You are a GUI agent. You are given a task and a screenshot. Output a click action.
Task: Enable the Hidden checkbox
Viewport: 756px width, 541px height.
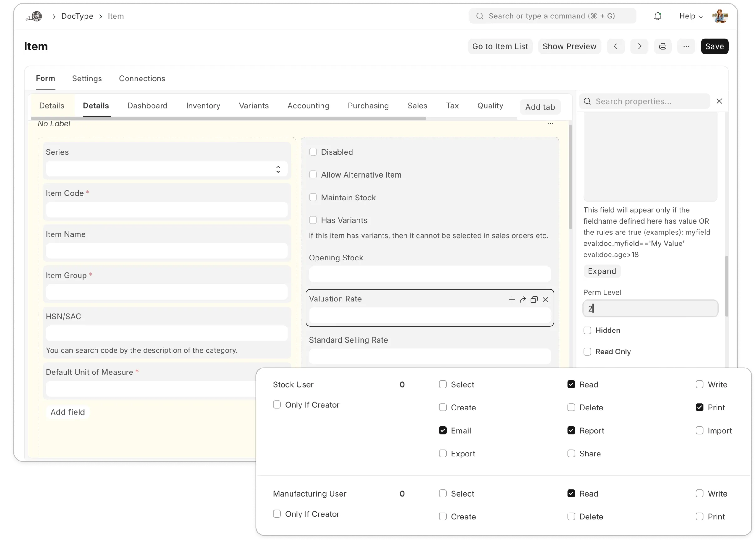click(587, 330)
